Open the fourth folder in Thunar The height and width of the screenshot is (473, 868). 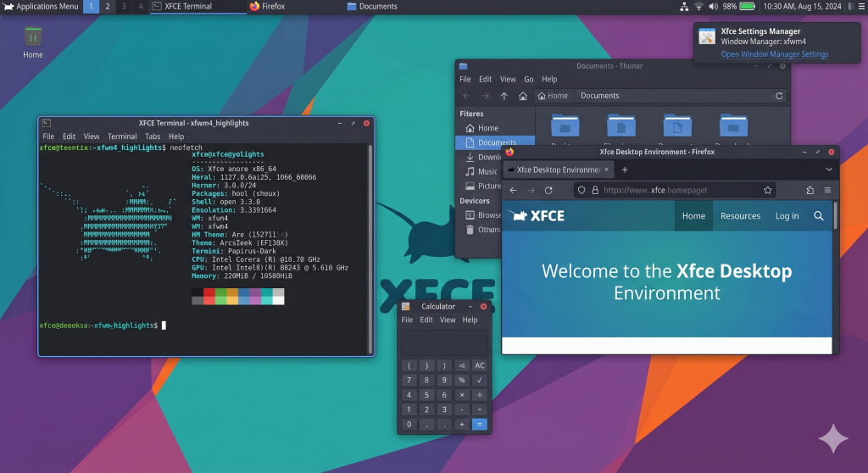click(733, 126)
